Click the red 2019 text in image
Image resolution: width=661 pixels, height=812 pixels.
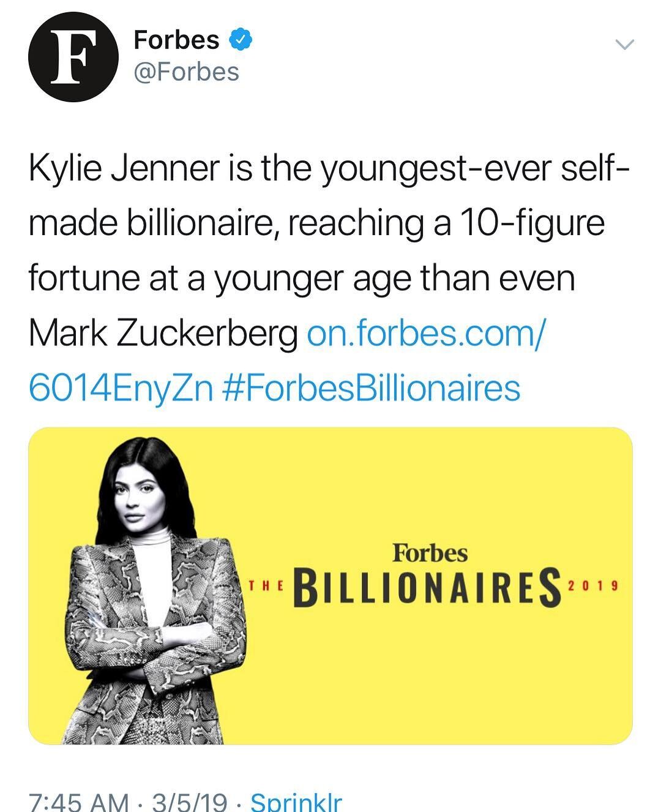[592, 585]
